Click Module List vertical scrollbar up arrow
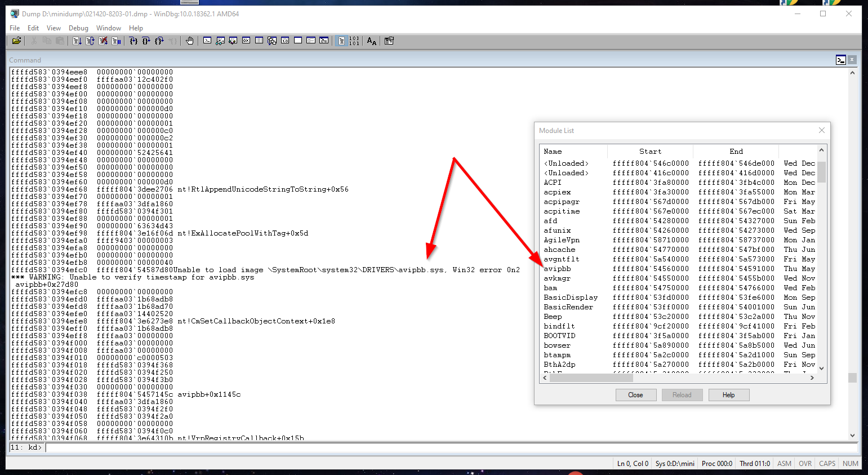 pos(821,150)
